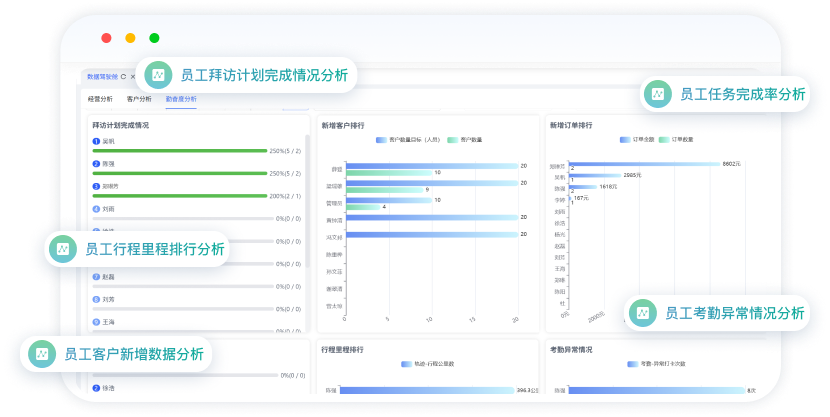
Task: Toggle the 订单数量 legend series
Action: (x=676, y=139)
